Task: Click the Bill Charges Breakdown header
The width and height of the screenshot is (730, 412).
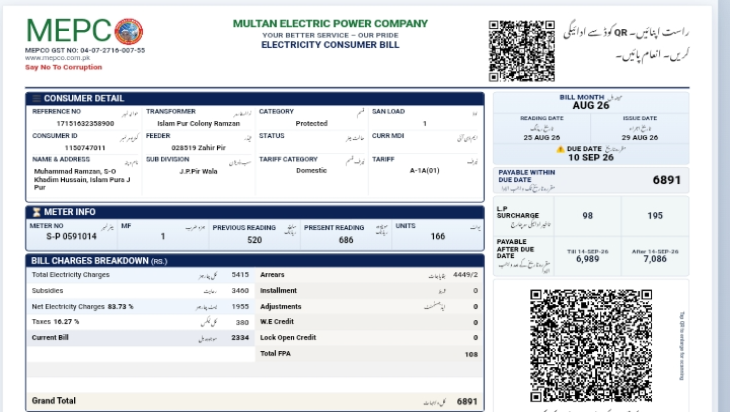Action: [x=255, y=261]
